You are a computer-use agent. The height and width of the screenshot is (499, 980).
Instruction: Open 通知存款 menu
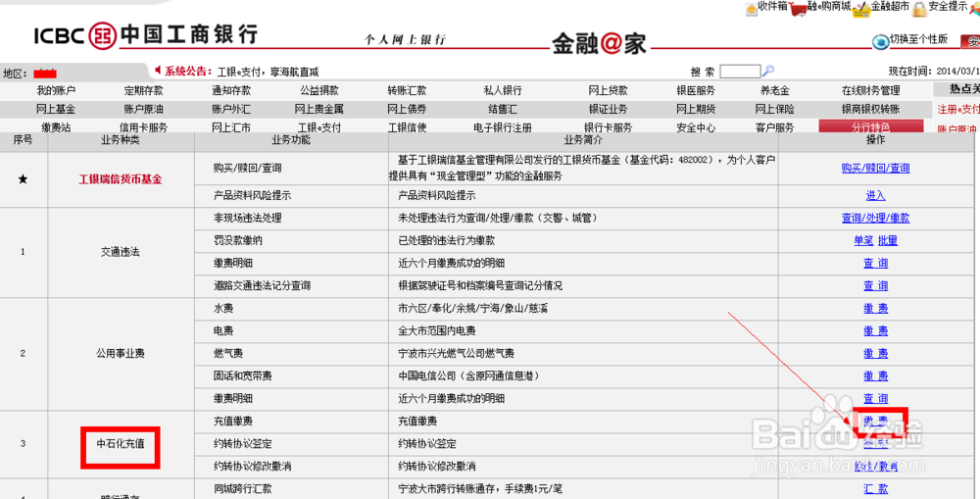tap(231, 90)
